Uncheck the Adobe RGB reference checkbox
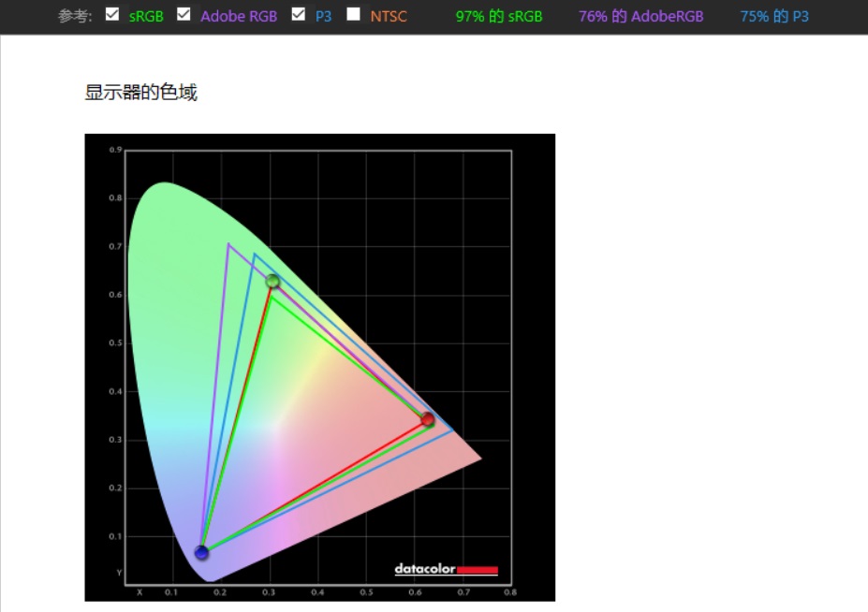This screenshot has width=868, height=612. (x=184, y=14)
